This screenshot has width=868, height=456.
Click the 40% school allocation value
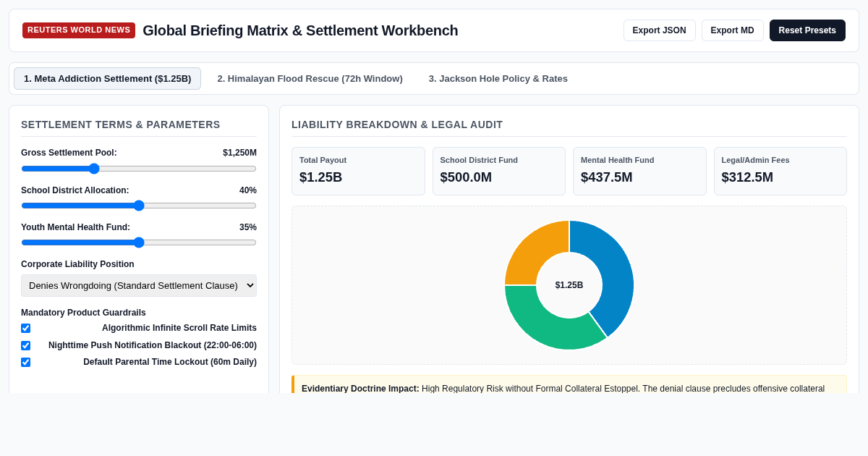(248, 190)
